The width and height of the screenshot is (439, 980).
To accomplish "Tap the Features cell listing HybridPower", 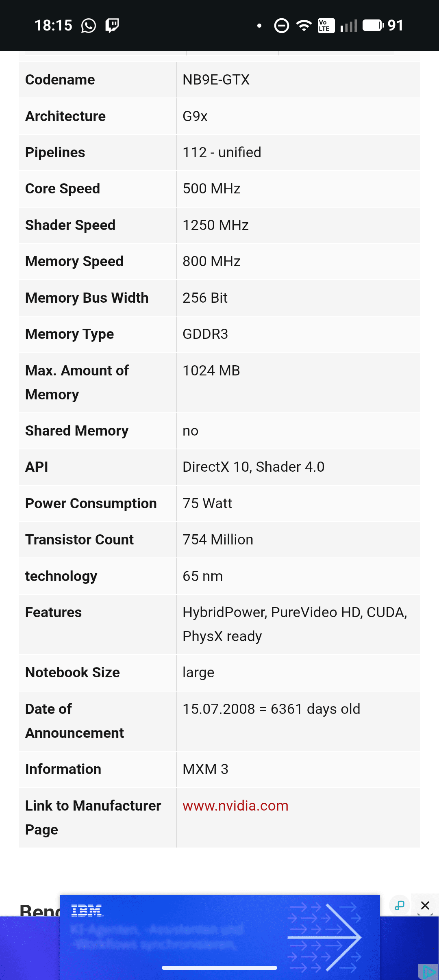I will coord(294,624).
